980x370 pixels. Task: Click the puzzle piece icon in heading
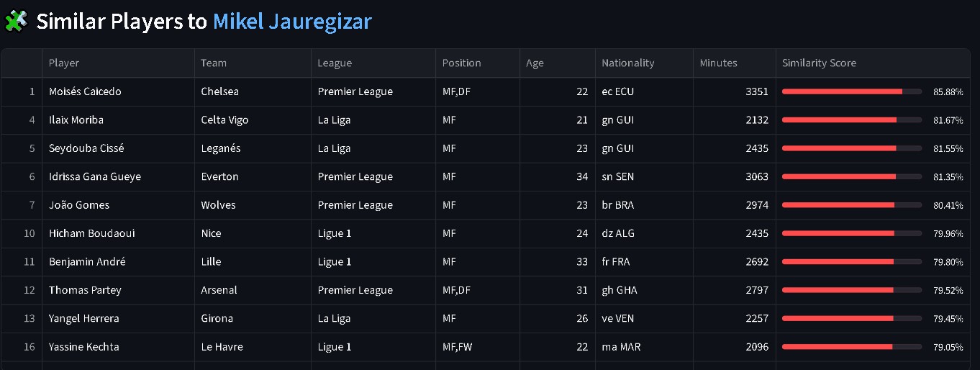tap(17, 21)
